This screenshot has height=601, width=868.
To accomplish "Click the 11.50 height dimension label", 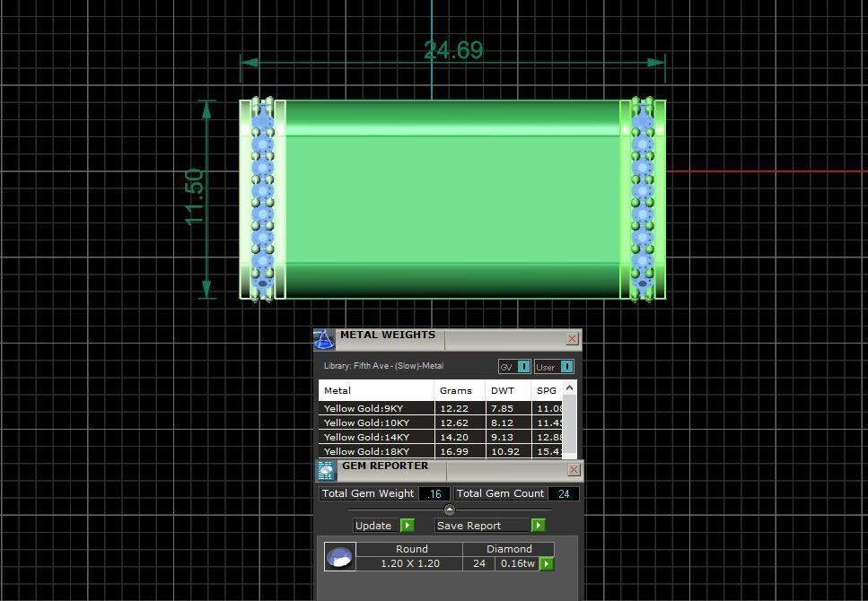I will [x=195, y=197].
